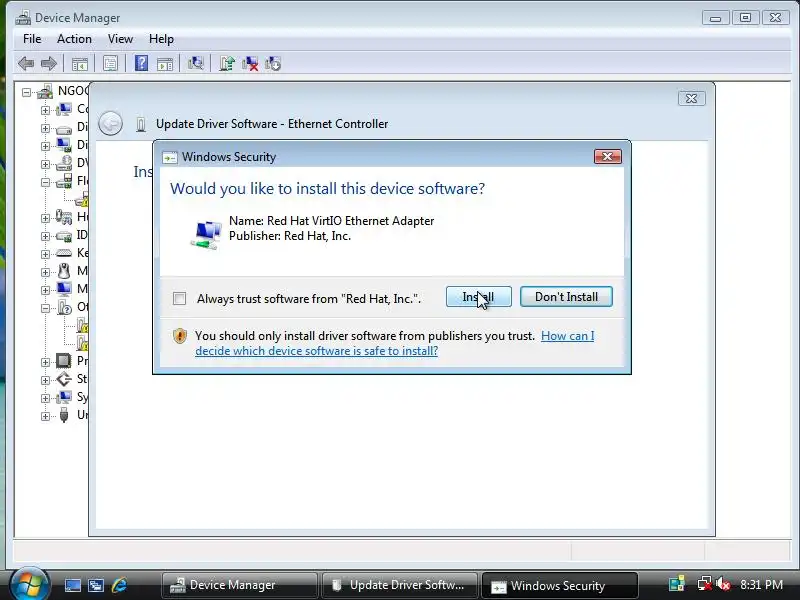
Task: Expand the Monitors node
Action: point(45,290)
